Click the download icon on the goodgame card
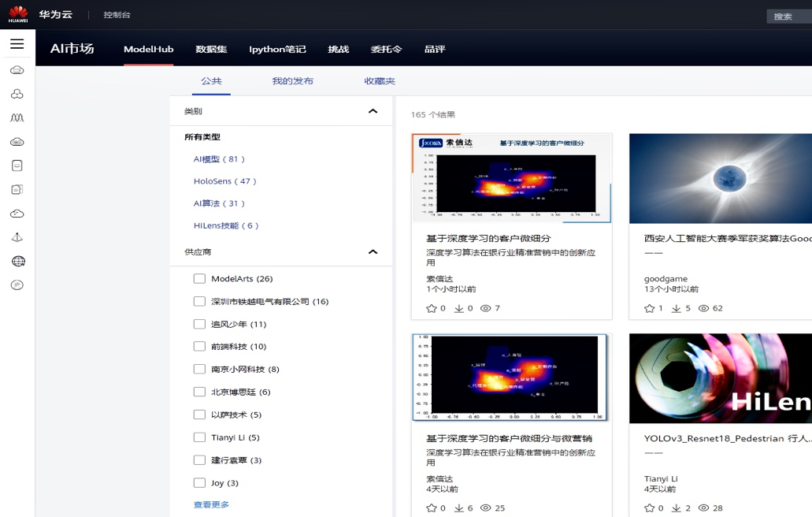The image size is (812, 517). [676, 309]
